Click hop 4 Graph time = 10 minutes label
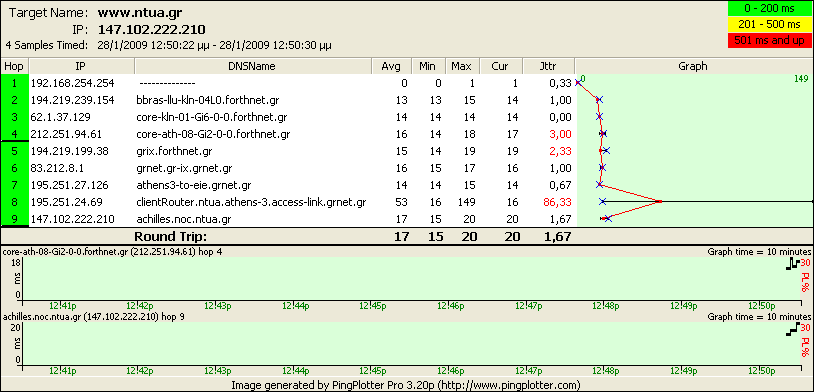This screenshot has width=814, height=392. (x=759, y=252)
